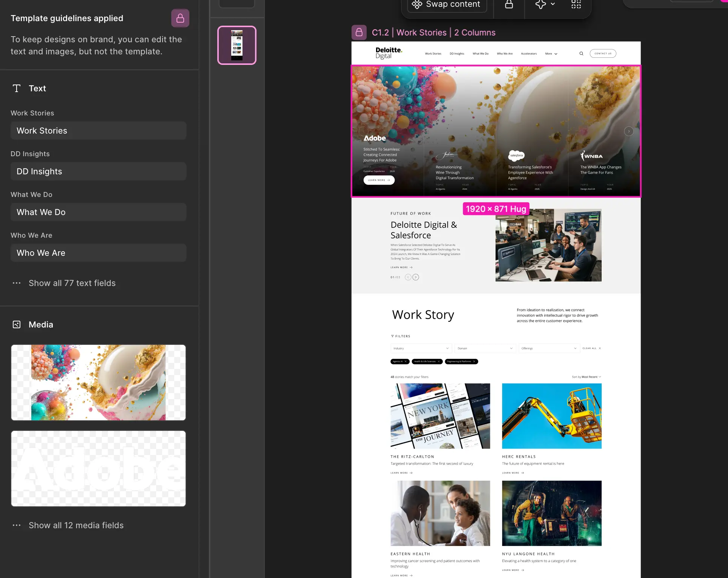728x578 pixels.
Task: Click the Adobe card LEARN MORE button
Action: point(379,180)
